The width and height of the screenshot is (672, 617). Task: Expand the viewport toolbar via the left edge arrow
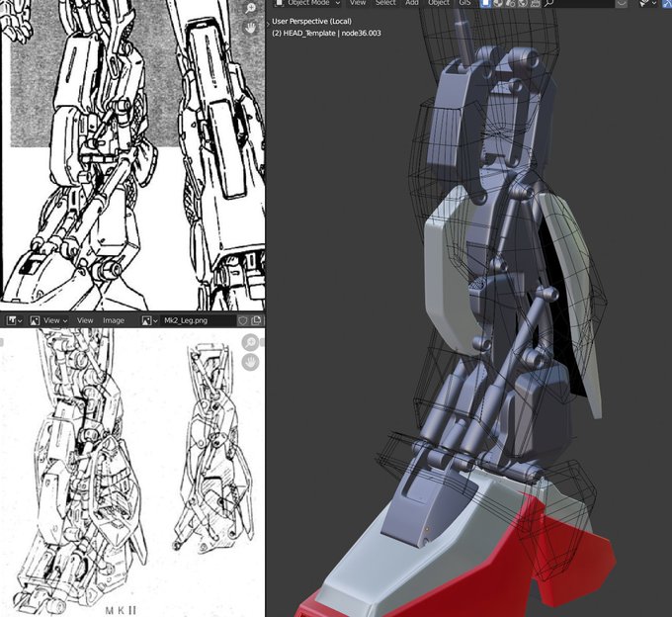click(268, 25)
